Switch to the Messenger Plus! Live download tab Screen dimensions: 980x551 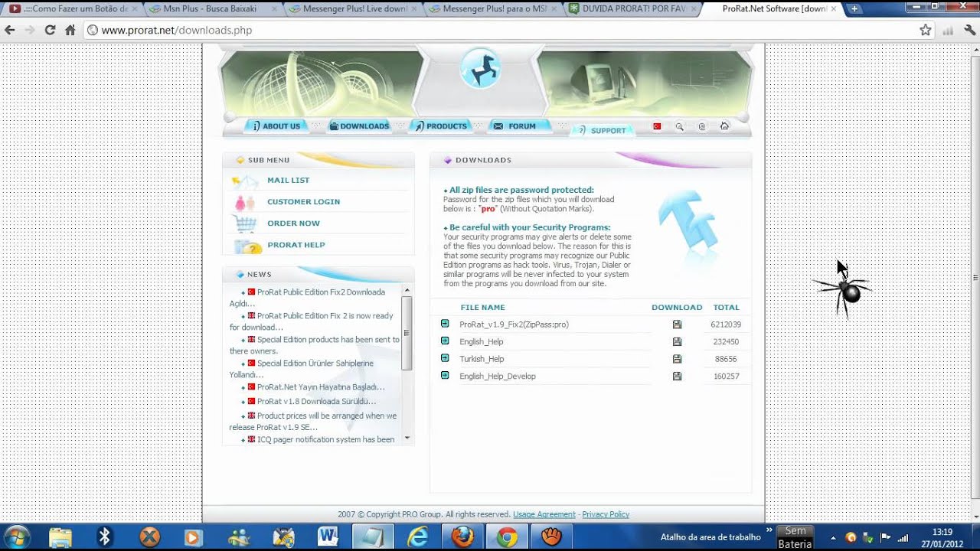pos(353,9)
